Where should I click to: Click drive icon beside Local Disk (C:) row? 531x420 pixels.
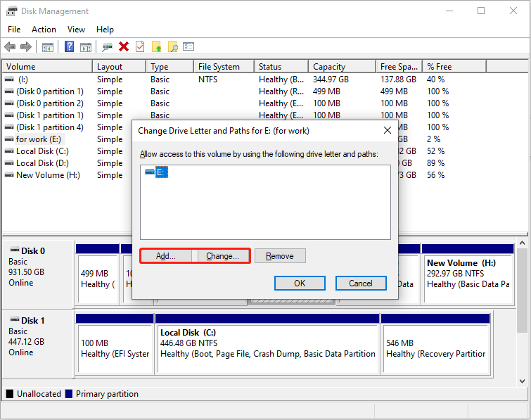9,151
